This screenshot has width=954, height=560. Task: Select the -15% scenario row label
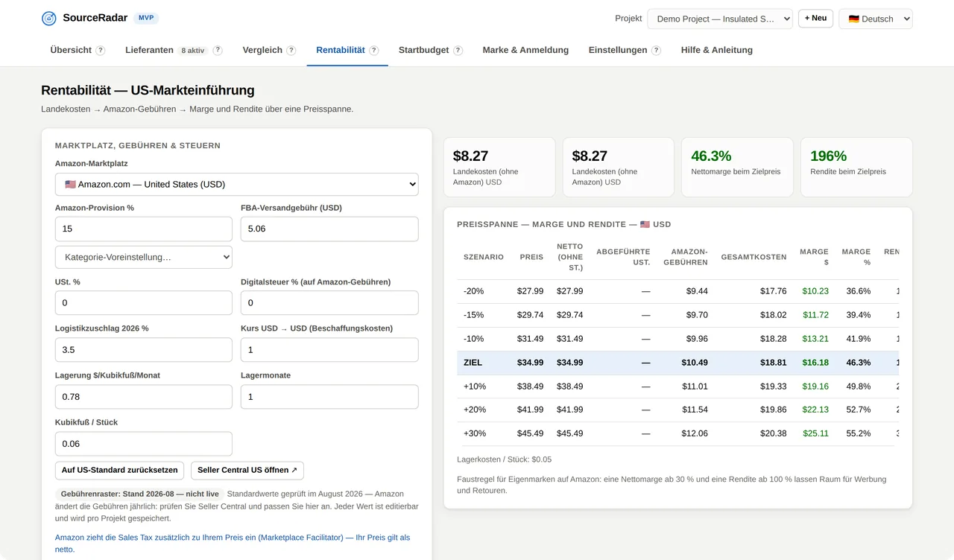473,315
